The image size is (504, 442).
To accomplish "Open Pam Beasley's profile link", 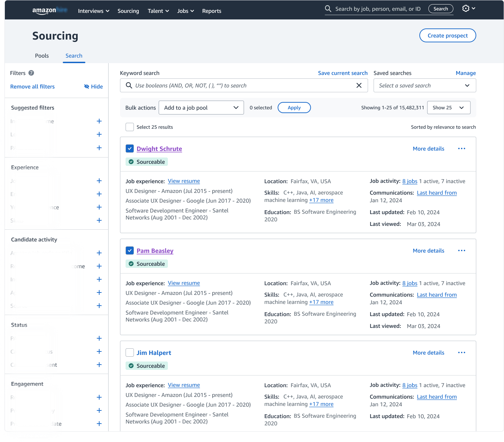I will pyautogui.click(x=155, y=250).
